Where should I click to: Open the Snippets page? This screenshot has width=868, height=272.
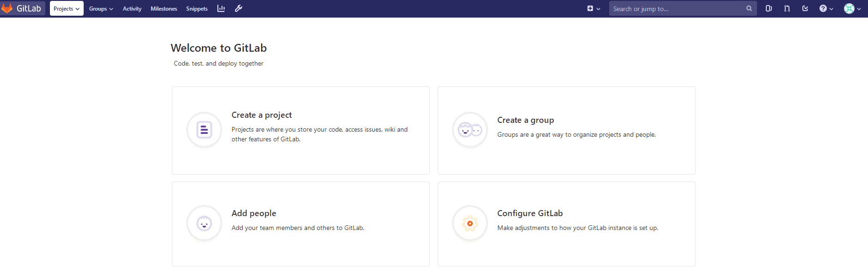pyautogui.click(x=197, y=8)
